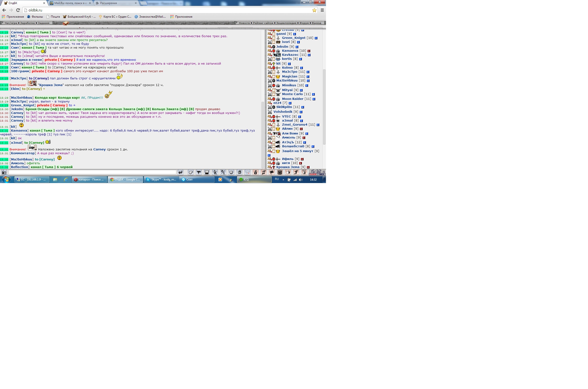Image resolution: width=588 pixels, height=389 pixels.
Task: Click the EXIT door icon
Action: pyautogui.click(x=304, y=172)
